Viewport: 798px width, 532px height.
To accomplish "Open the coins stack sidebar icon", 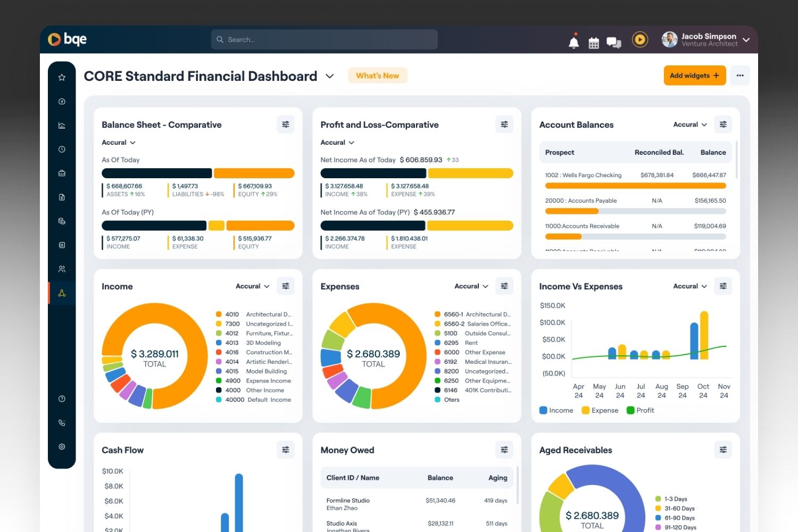I will (x=62, y=221).
